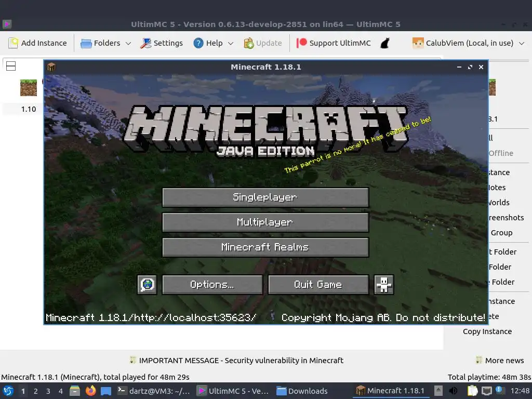This screenshot has width=532, height=399.
Task: Open the volume control tray icon
Action: tap(453, 391)
